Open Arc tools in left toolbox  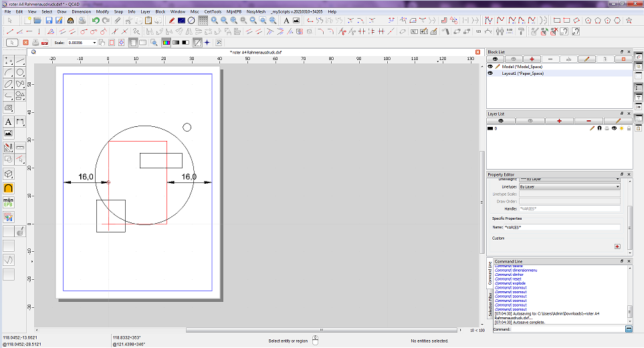click(8, 73)
